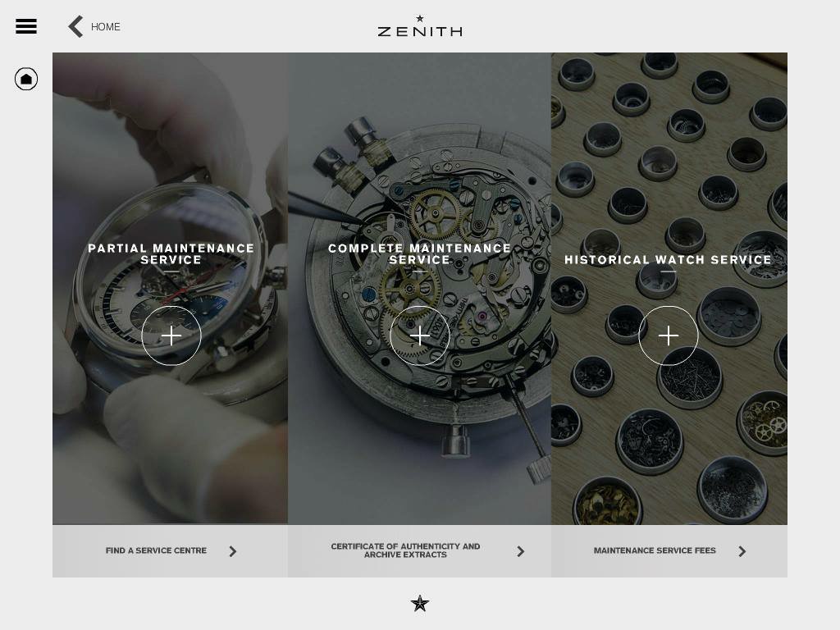Screen dimensions: 840x630
Task: Click the Zenith logo at top
Action: click(x=420, y=26)
